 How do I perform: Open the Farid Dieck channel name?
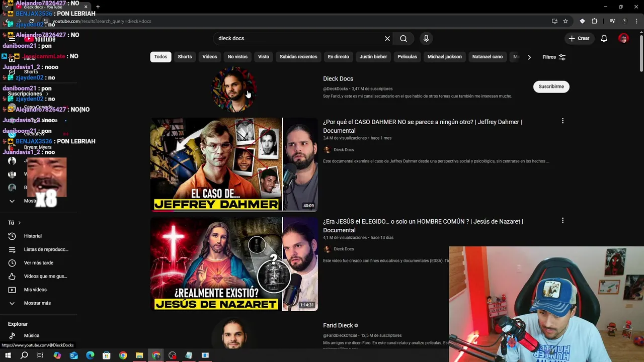(x=338, y=325)
